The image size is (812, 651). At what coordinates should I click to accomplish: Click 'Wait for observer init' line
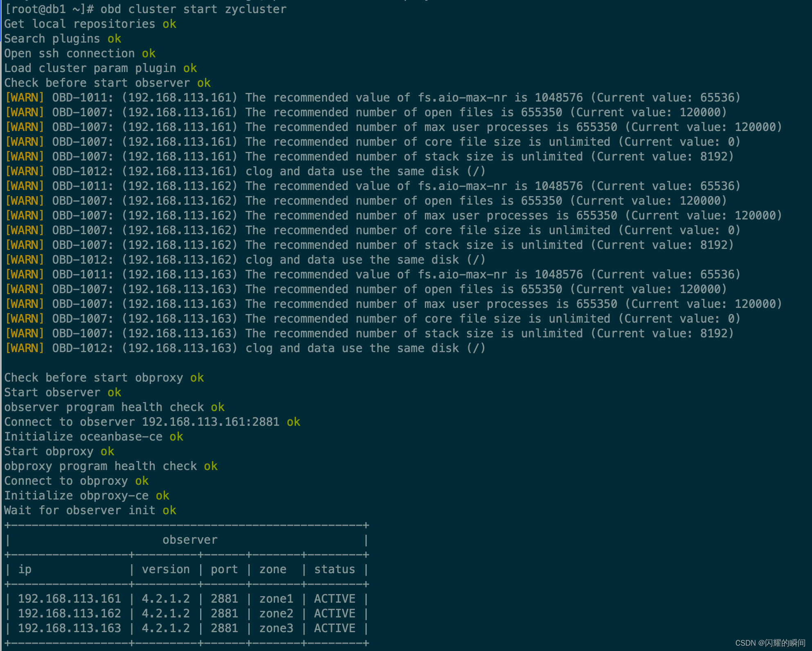[80, 510]
